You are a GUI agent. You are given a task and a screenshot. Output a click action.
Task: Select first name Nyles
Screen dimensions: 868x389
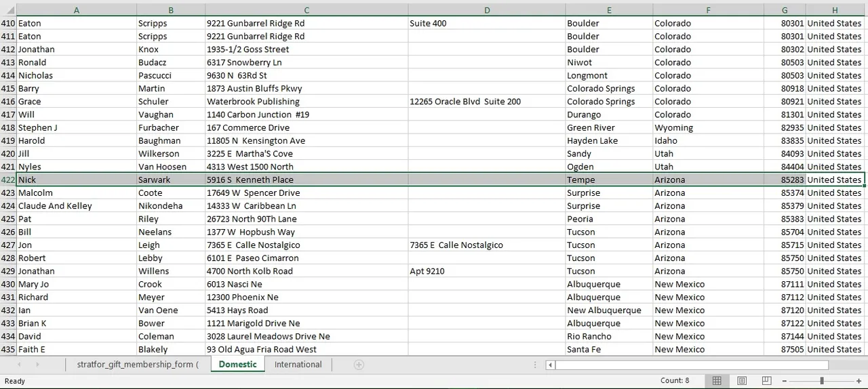click(77, 167)
